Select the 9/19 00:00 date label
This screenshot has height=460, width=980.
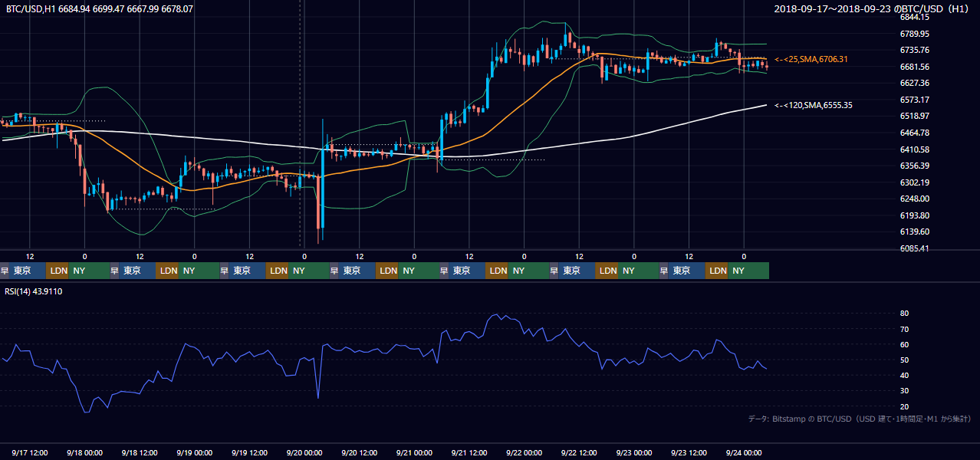[195, 452]
